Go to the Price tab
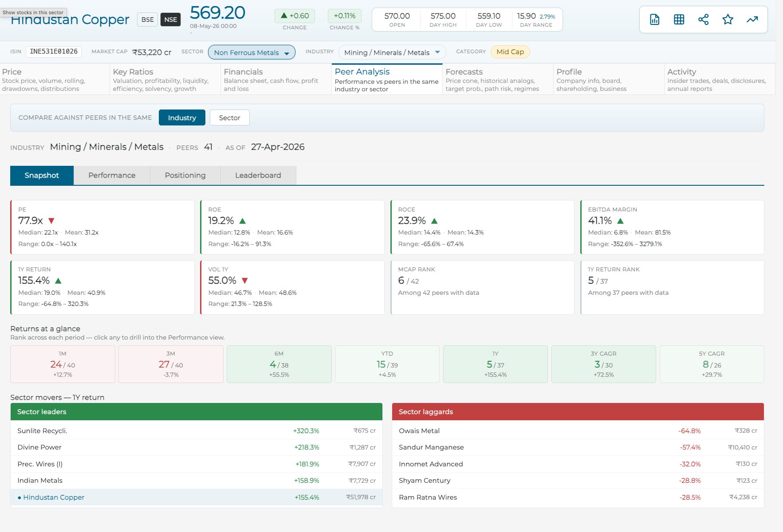Screen dimensions: 783x532 coord(55,79)
